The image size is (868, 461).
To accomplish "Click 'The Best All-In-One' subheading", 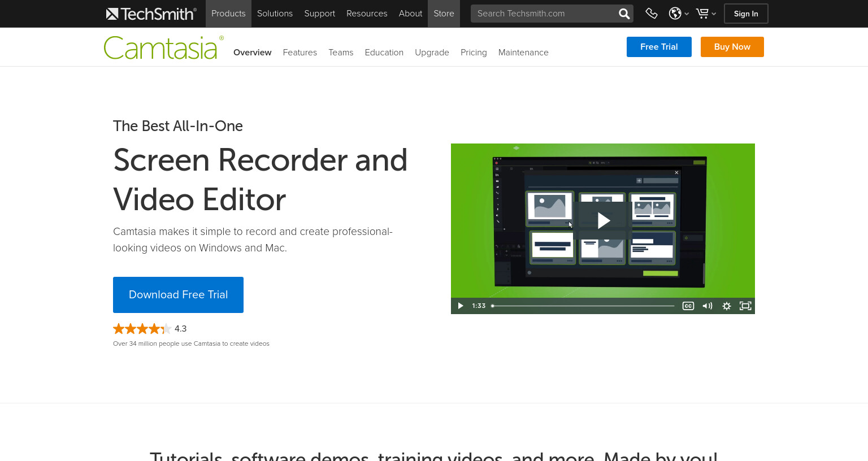I will click(x=178, y=126).
